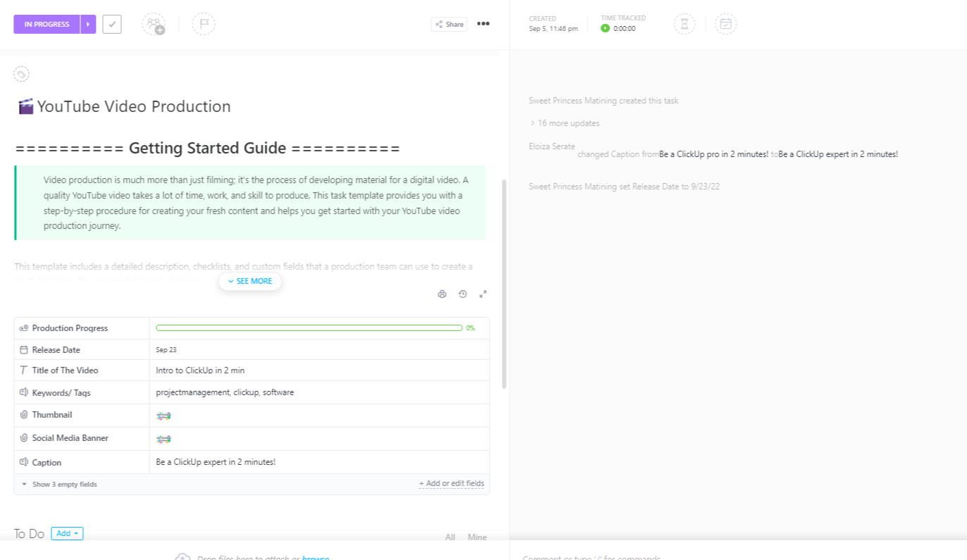Click the assignee add icon

pyautogui.click(x=153, y=25)
